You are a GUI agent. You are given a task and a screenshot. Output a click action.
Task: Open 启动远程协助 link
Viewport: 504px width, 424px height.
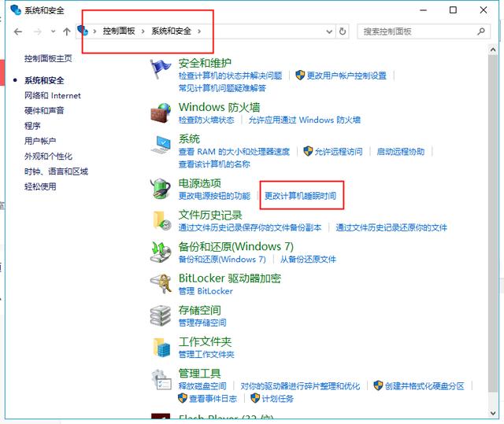[x=401, y=152]
